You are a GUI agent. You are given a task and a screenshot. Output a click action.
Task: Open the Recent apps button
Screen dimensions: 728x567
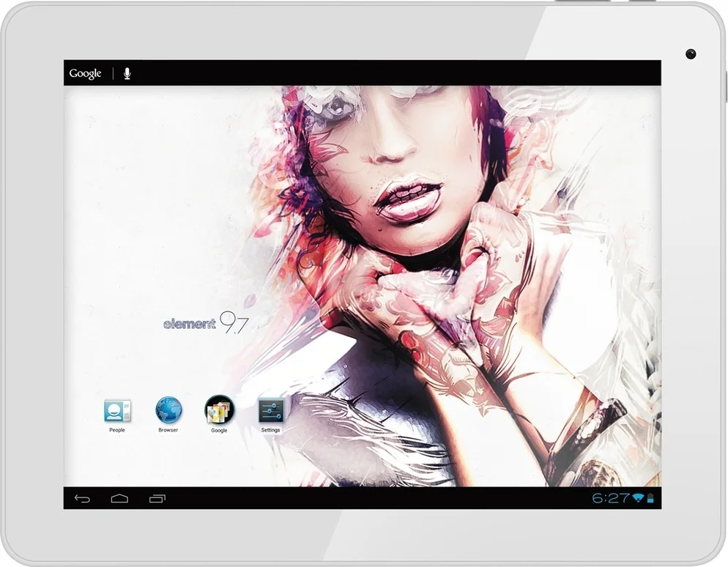coord(157,499)
